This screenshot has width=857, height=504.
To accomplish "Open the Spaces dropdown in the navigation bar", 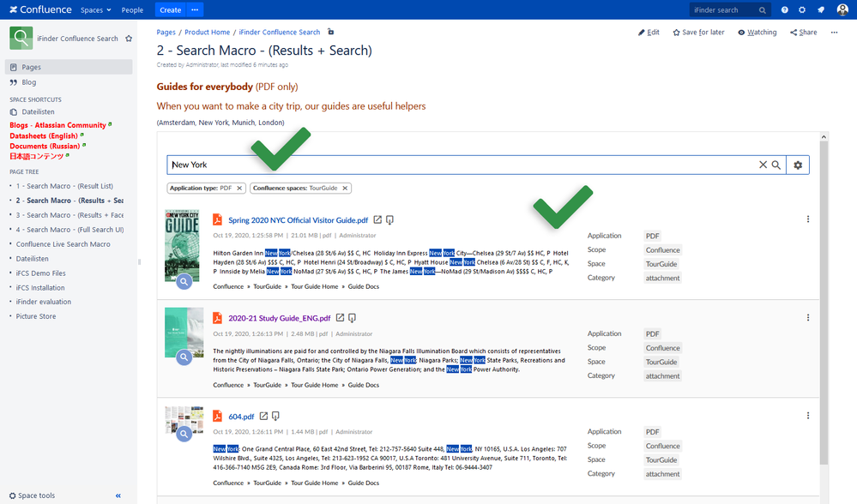I will (94, 10).
